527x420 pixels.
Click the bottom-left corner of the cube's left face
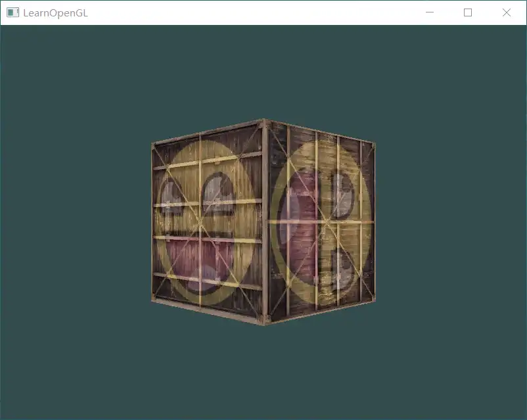[x=154, y=300]
